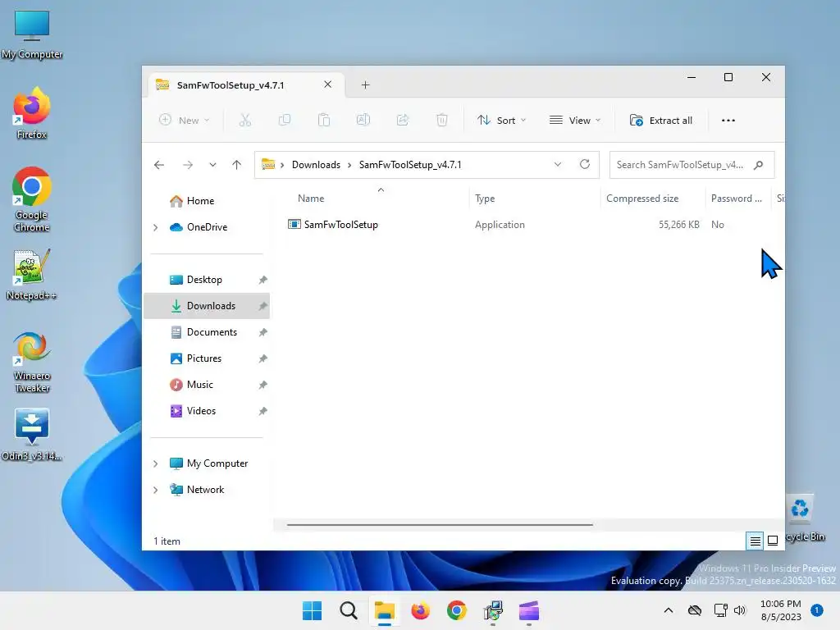This screenshot has height=630, width=840.
Task: Open address bar history dropdown
Action: point(558,164)
